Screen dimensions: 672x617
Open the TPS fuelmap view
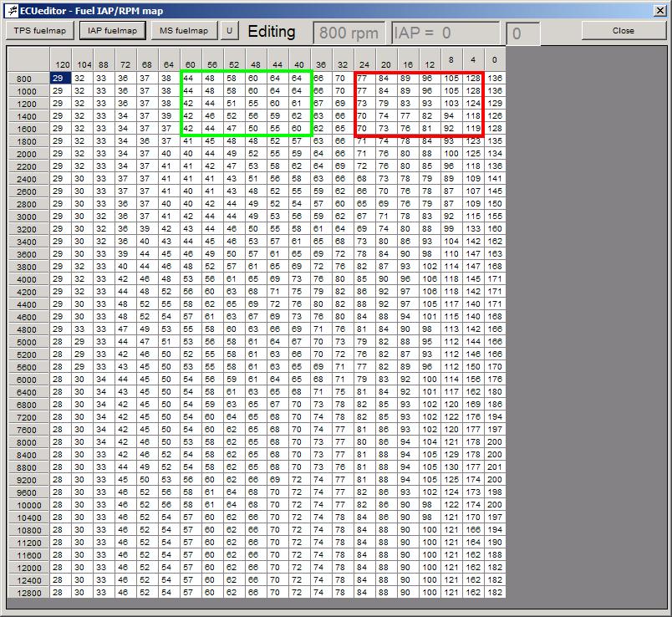pos(40,31)
